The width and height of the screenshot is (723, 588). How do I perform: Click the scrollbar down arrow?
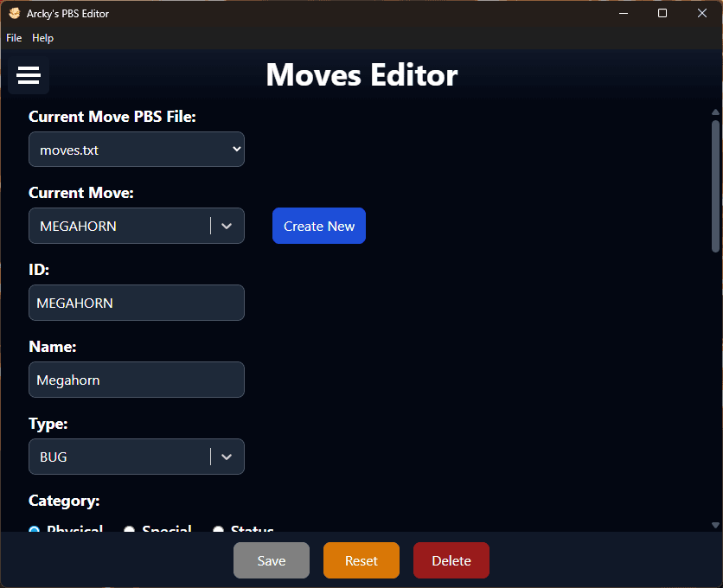pos(715,525)
